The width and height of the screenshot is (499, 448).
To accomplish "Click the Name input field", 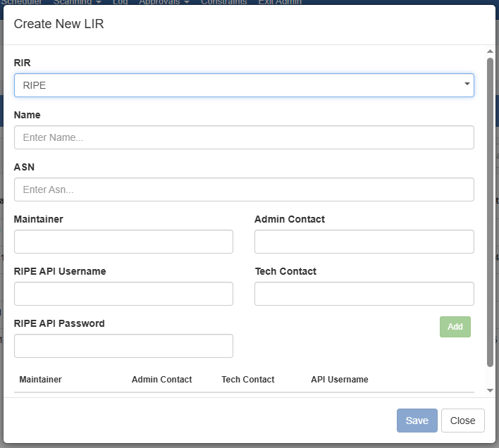I will [x=244, y=137].
